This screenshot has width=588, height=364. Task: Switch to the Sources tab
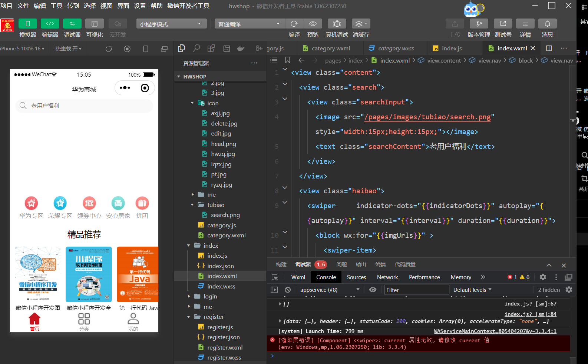(356, 277)
